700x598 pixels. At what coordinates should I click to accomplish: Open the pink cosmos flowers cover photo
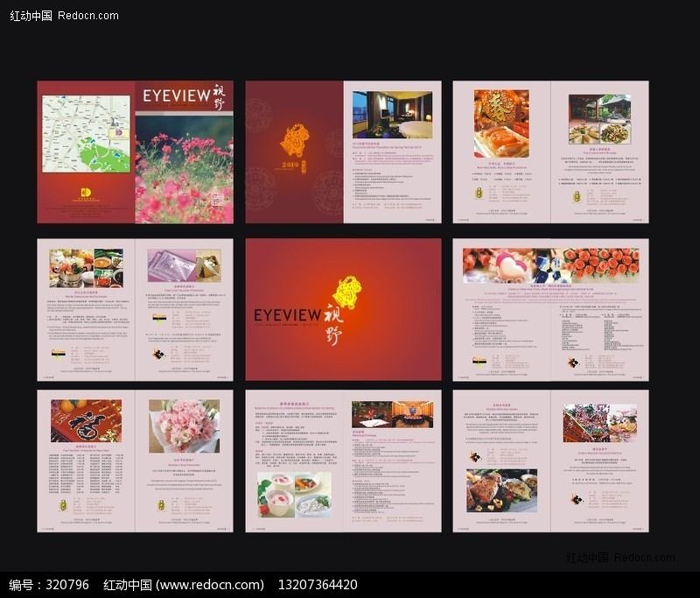coord(184,169)
